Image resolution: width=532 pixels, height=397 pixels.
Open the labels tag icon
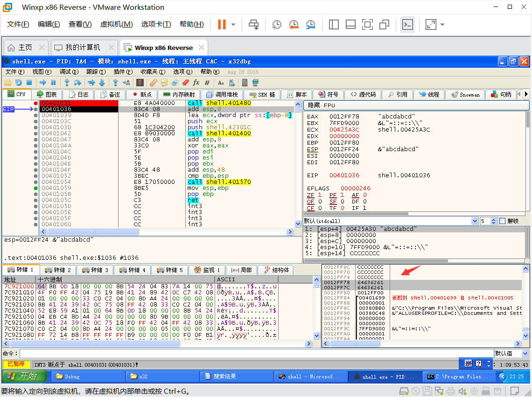point(175,83)
